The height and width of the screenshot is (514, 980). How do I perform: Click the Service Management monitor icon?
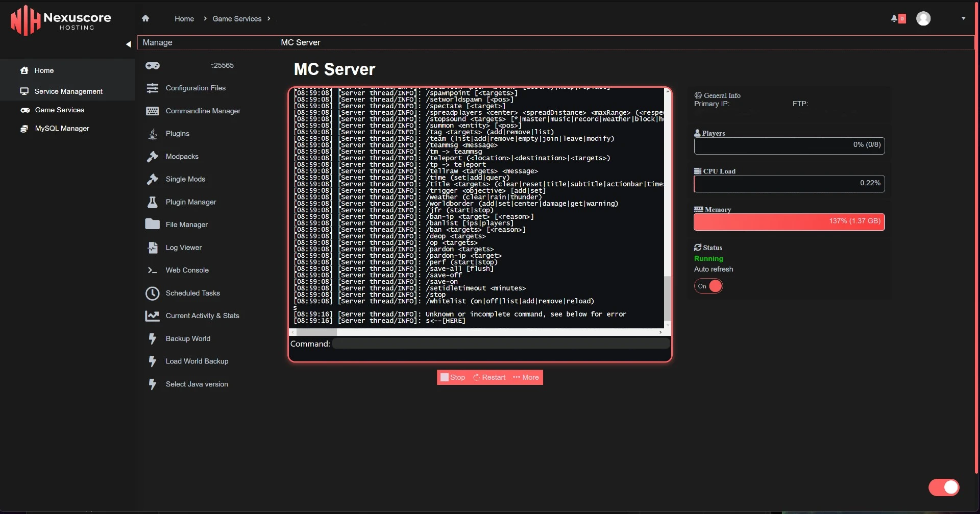(24, 91)
